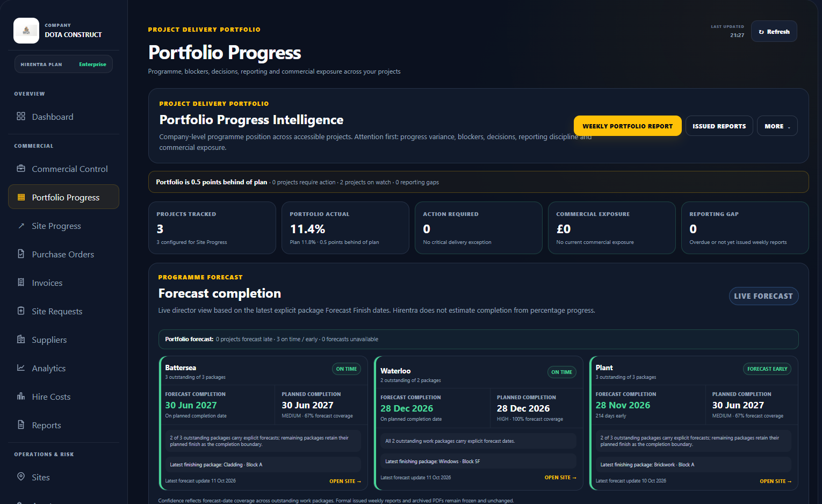Open the MORE dropdown menu
The image size is (822, 504).
pyautogui.click(x=777, y=126)
